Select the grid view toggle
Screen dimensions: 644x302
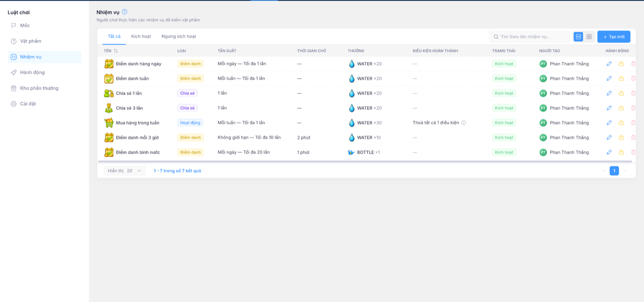[x=589, y=37]
